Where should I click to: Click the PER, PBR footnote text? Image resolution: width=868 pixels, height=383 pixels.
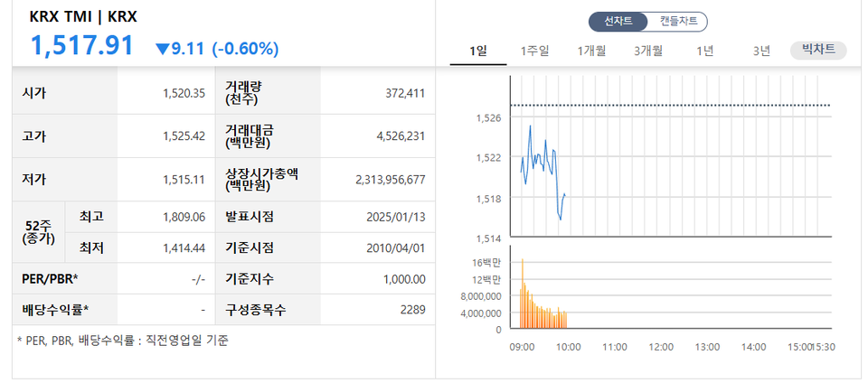click(x=122, y=341)
